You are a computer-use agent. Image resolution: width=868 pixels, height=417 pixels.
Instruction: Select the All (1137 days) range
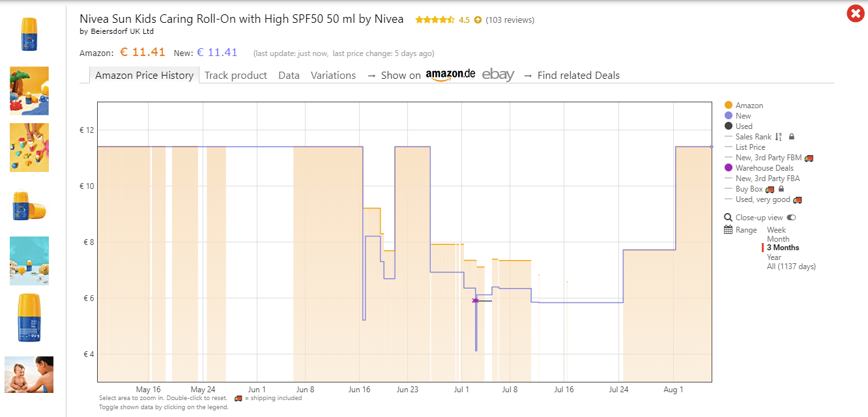[x=791, y=266]
